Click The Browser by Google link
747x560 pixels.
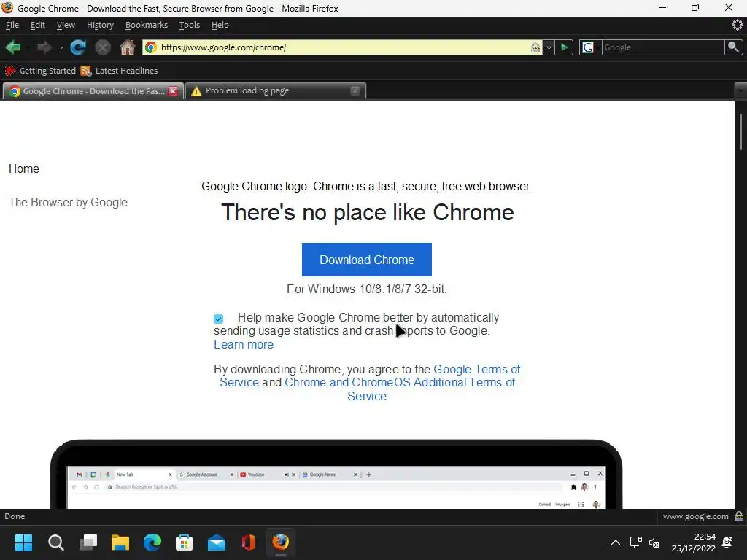68,203
